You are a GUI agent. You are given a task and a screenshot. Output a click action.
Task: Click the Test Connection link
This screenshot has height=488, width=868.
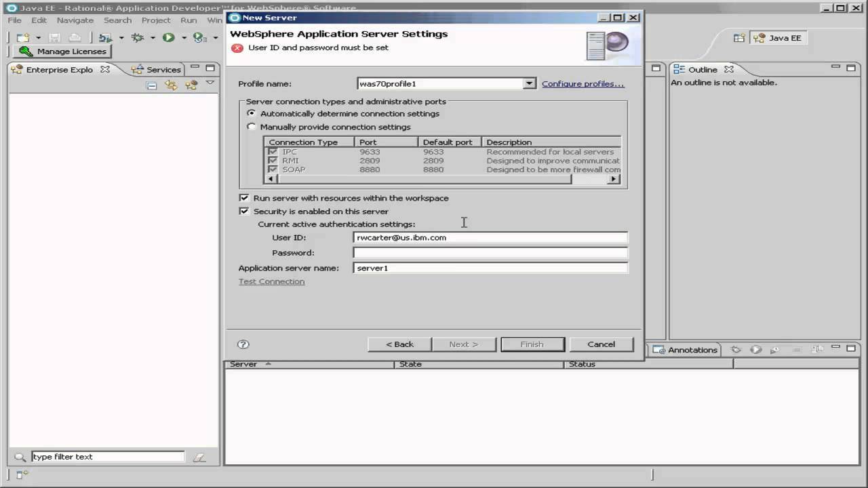(271, 281)
